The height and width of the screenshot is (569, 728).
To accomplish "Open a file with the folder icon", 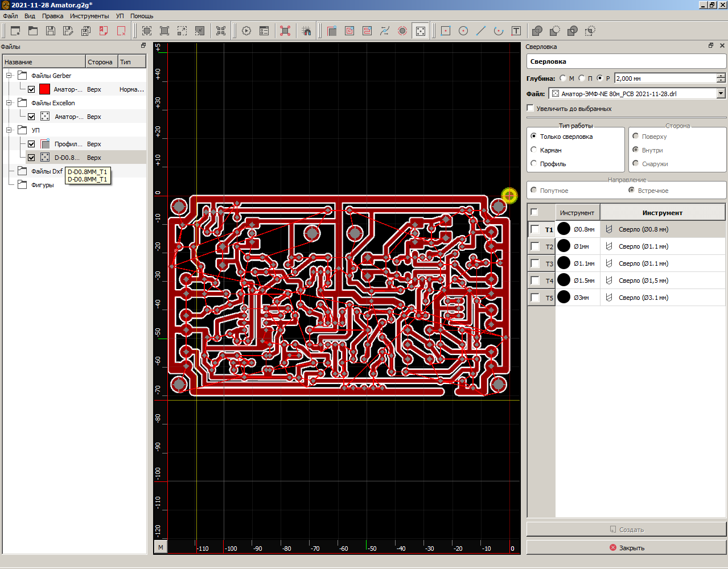I will [33, 31].
